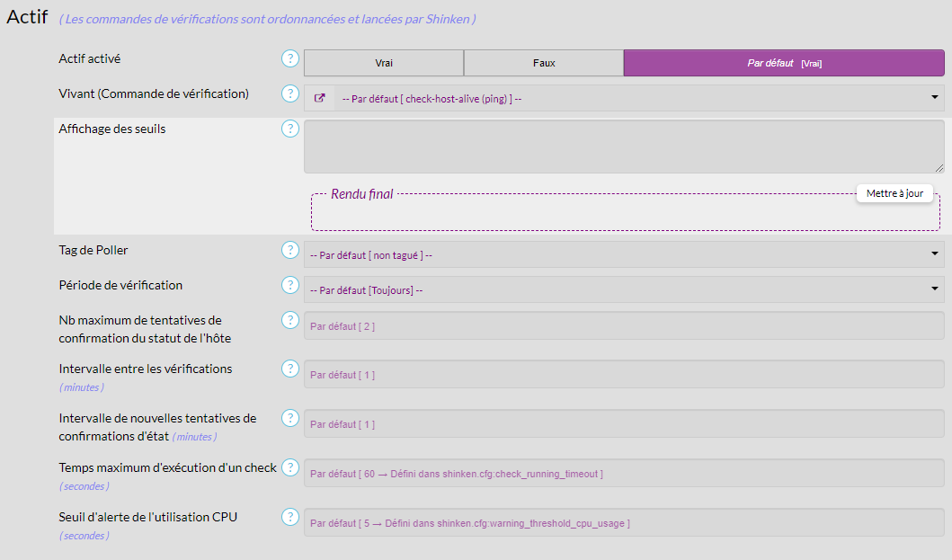Open external link icon for check command

pyautogui.click(x=319, y=98)
